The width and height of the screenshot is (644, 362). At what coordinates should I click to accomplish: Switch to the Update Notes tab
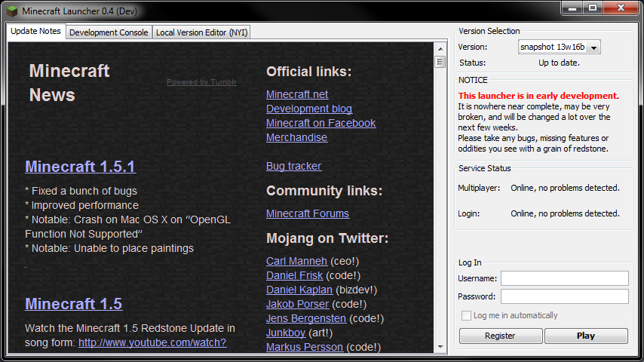click(35, 31)
